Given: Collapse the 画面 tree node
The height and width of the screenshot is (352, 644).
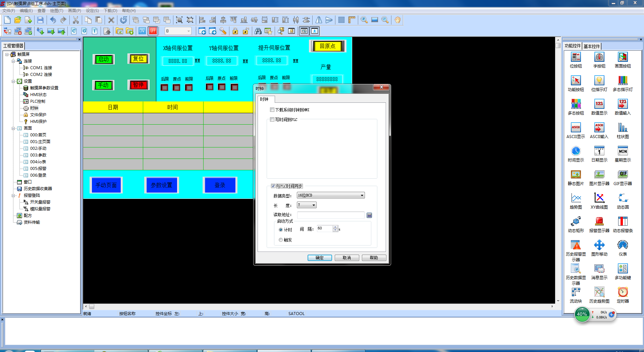Looking at the screenshot, I should (13, 128).
